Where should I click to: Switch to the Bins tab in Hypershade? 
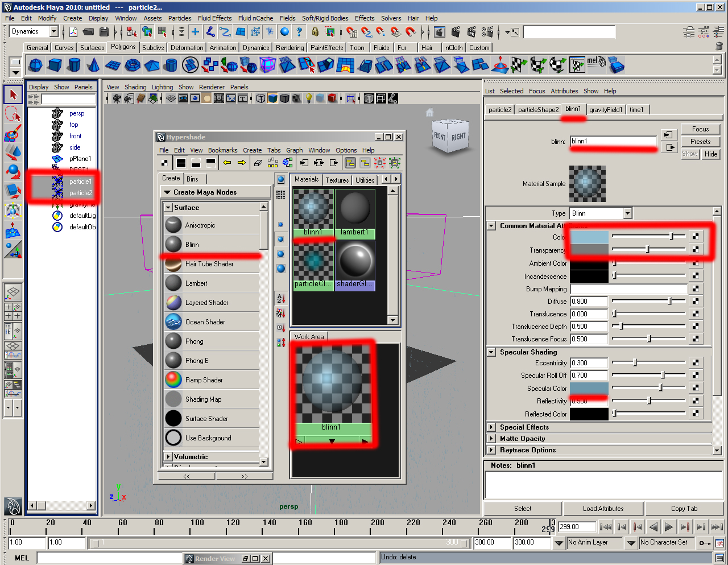[x=192, y=179]
